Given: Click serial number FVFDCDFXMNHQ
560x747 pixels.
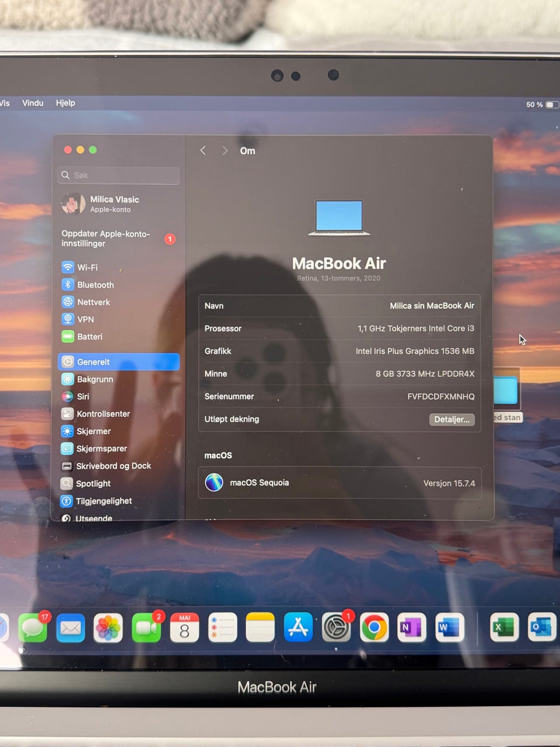Looking at the screenshot, I should [441, 396].
